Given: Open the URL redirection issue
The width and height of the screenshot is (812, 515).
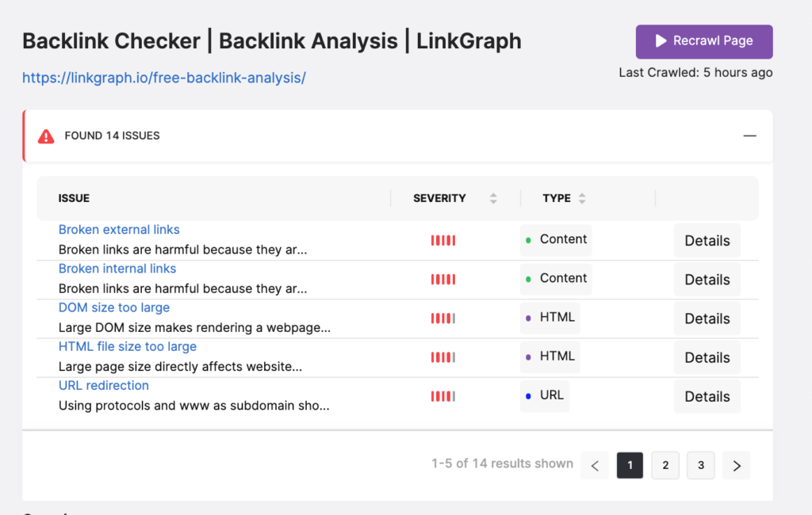Looking at the screenshot, I should (104, 386).
